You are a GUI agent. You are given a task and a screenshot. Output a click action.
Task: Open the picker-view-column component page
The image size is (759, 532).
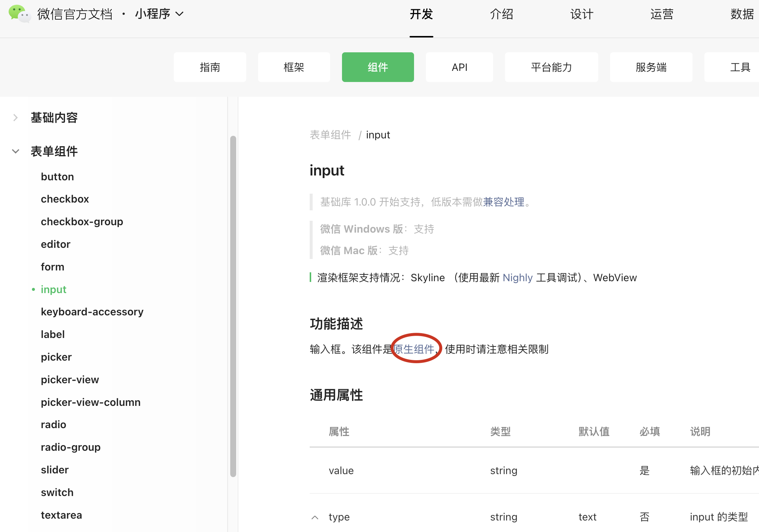[x=91, y=403]
